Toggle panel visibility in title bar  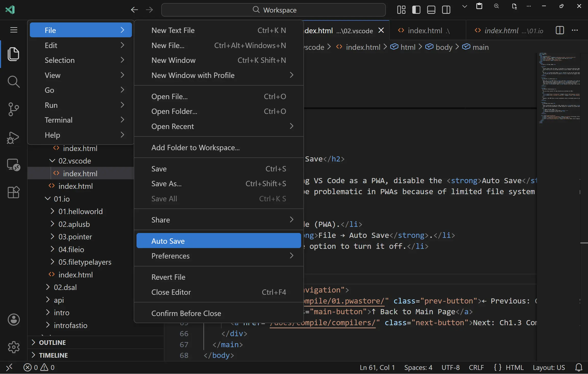431,10
